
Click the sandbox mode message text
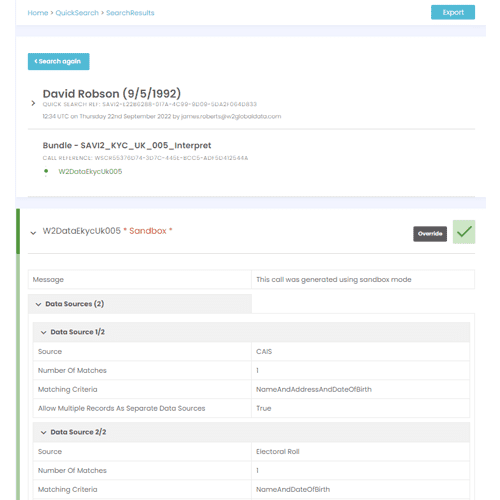pos(334,279)
